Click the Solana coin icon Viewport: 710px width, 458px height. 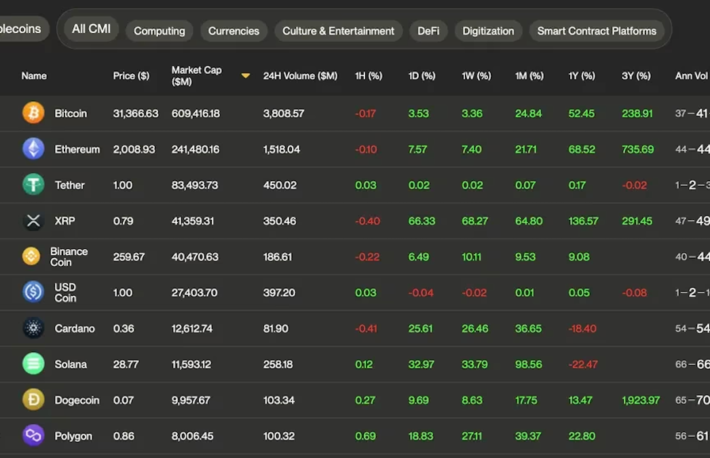[34, 364]
